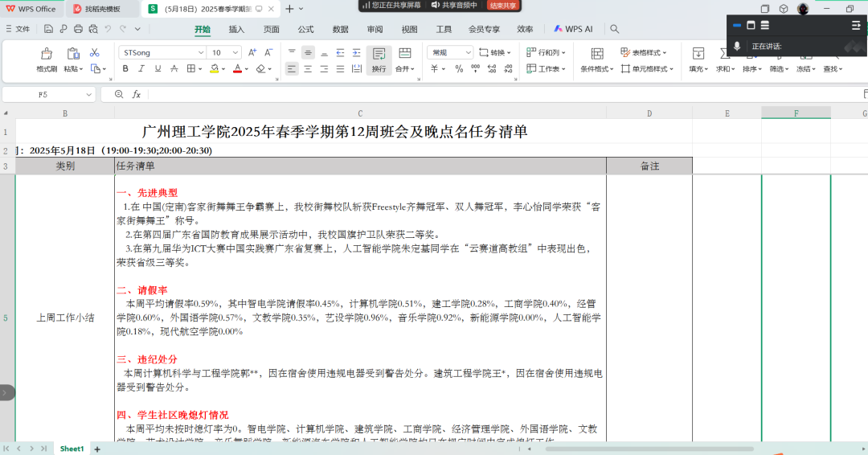Click the percent style icon
Image resolution: width=868 pixels, height=455 pixels.
pos(459,69)
